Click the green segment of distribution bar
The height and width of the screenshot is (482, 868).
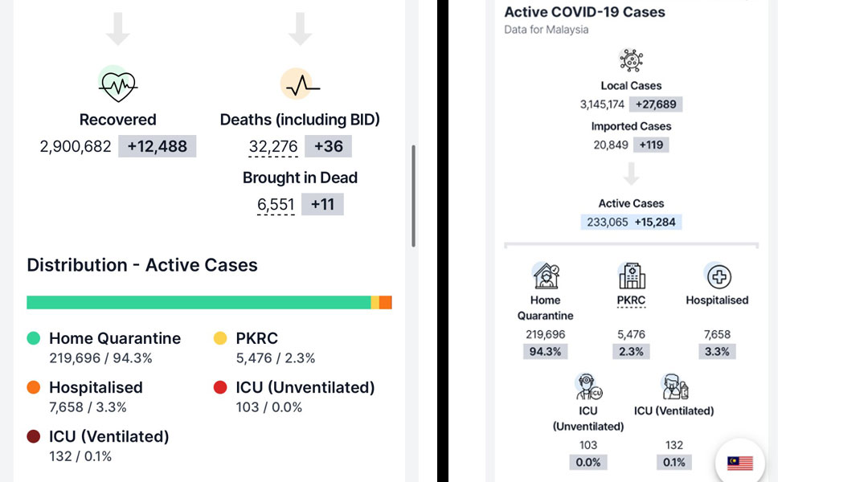[199, 302]
